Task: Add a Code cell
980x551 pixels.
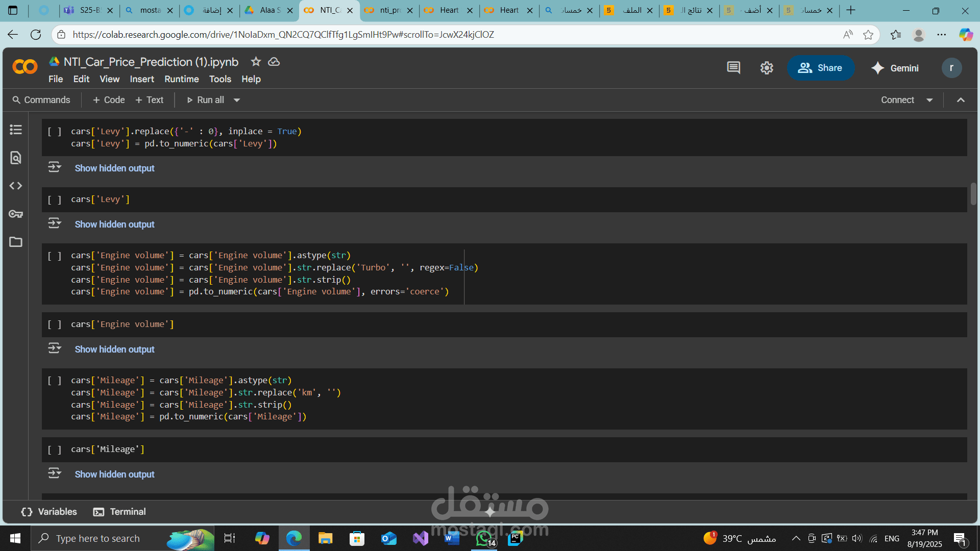Action: pos(109,100)
